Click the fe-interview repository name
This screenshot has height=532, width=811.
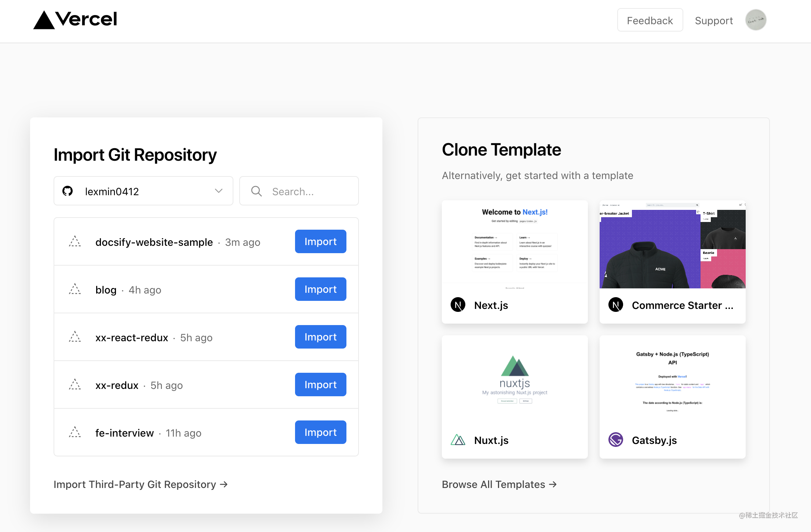tap(124, 433)
